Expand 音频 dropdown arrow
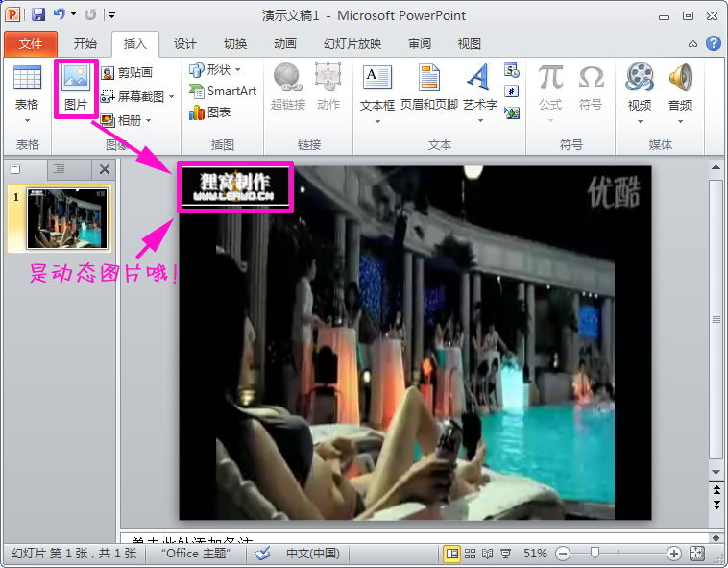Screen dimensions: 728x568 tap(680, 122)
